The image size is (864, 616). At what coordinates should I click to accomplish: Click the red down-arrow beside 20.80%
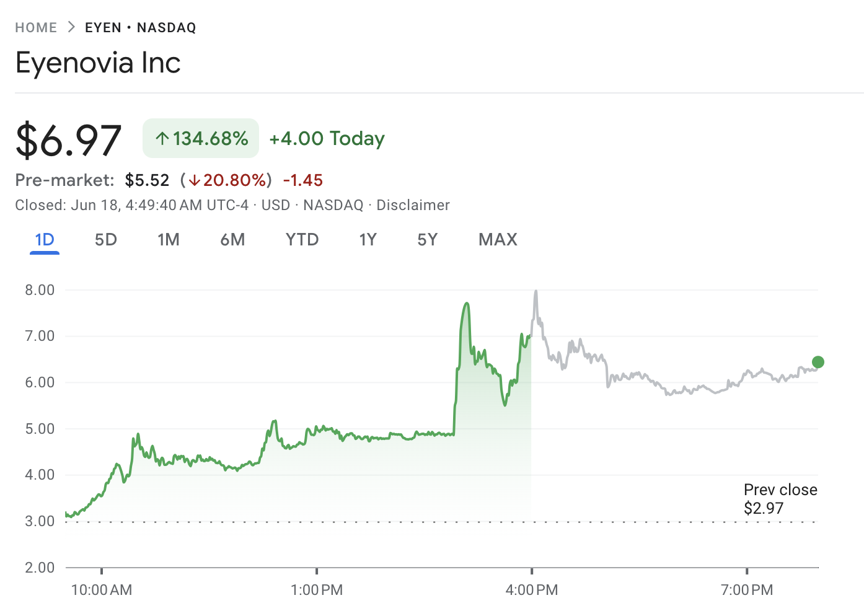tap(195, 180)
